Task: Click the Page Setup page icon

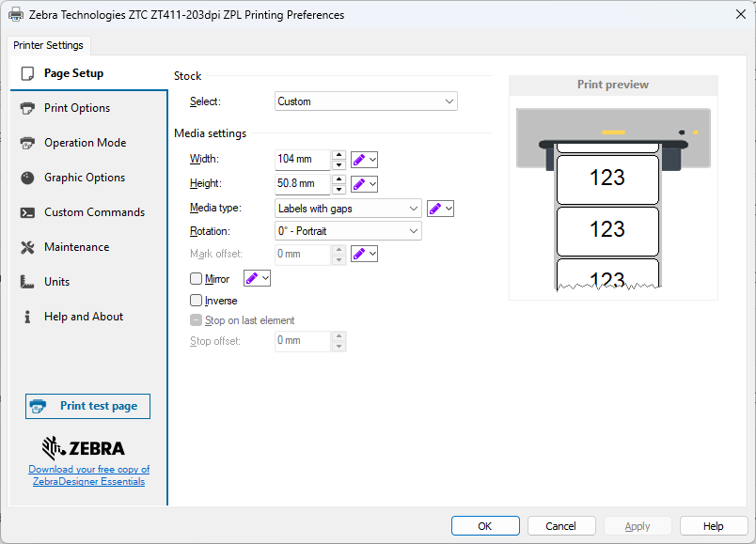Action: 27,73
